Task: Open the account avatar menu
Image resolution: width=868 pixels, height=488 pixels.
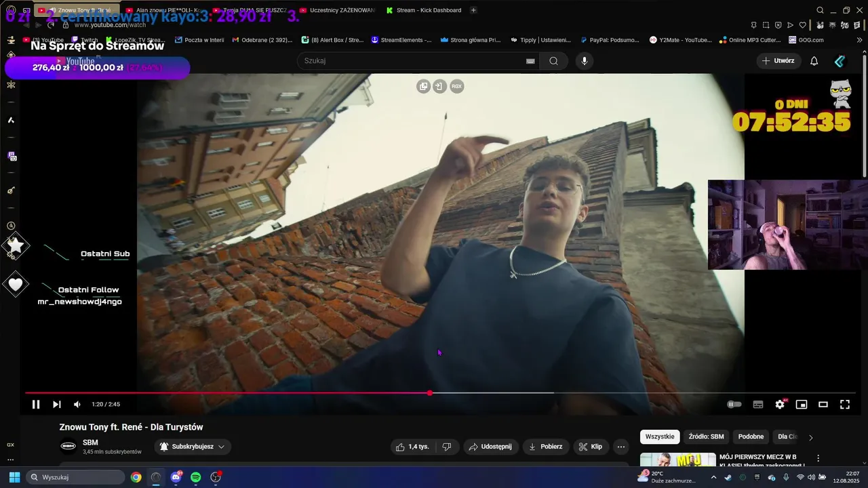Action: 840,61
